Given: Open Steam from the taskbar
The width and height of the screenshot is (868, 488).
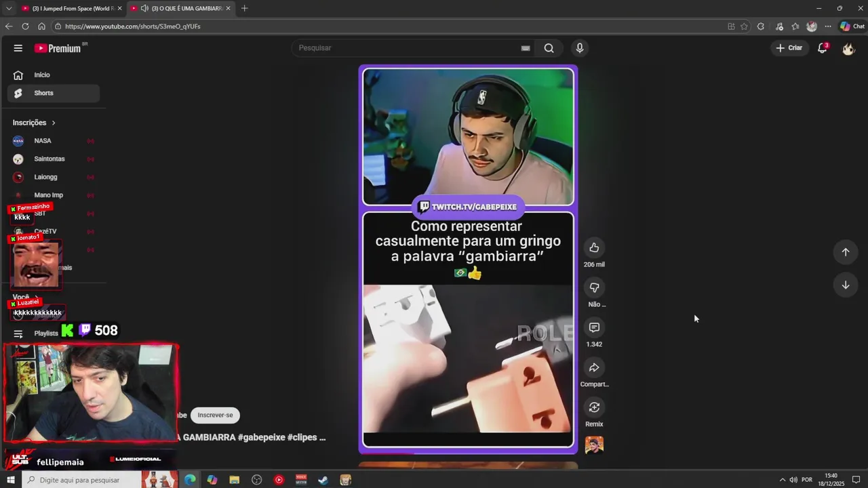Looking at the screenshot, I should (323, 480).
